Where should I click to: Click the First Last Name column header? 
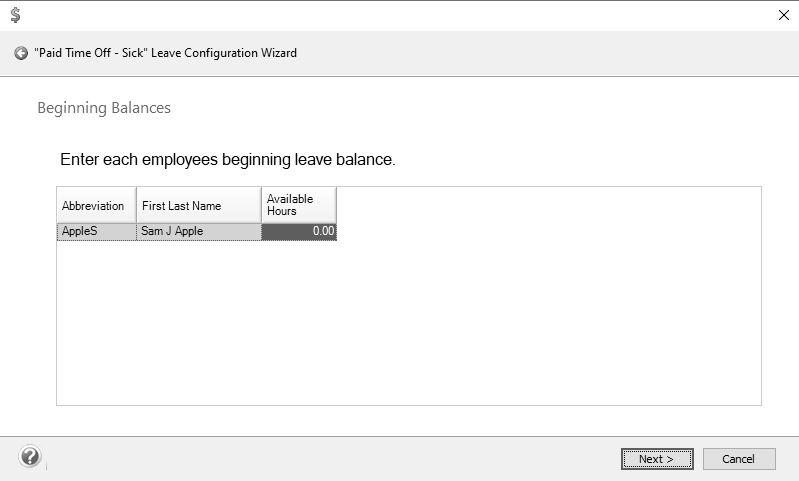pos(198,205)
